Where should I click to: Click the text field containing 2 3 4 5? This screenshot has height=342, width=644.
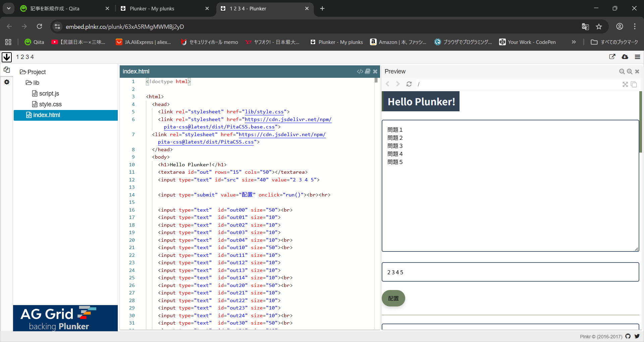(x=510, y=272)
